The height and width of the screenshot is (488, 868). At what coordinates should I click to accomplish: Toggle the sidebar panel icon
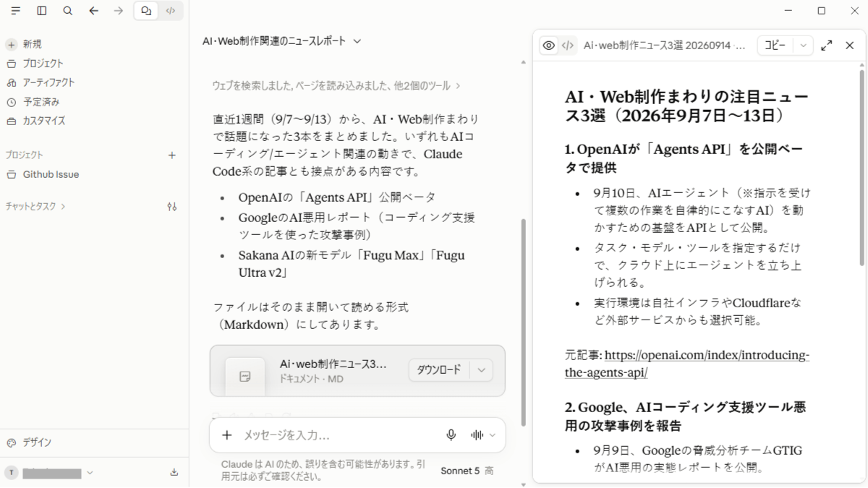click(42, 11)
